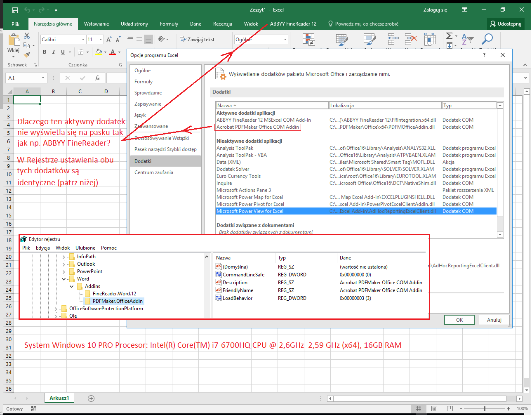Open the Conditional Formatting icon
The height and width of the screenshot is (415, 532).
pyautogui.click(x=308, y=40)
